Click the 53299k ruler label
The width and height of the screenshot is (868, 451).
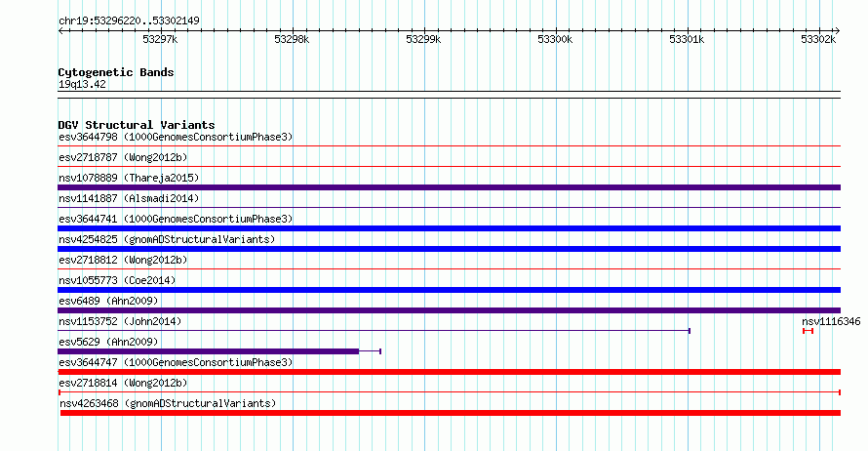[423, 39]
